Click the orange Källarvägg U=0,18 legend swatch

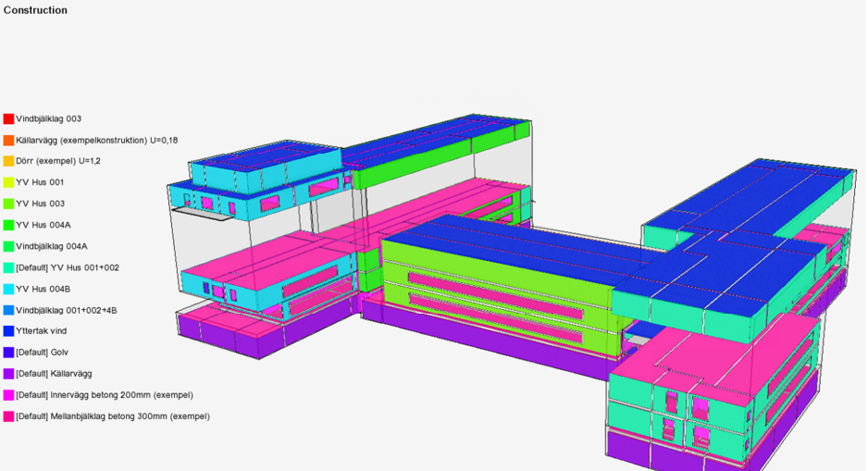click(x=8, y=141)
